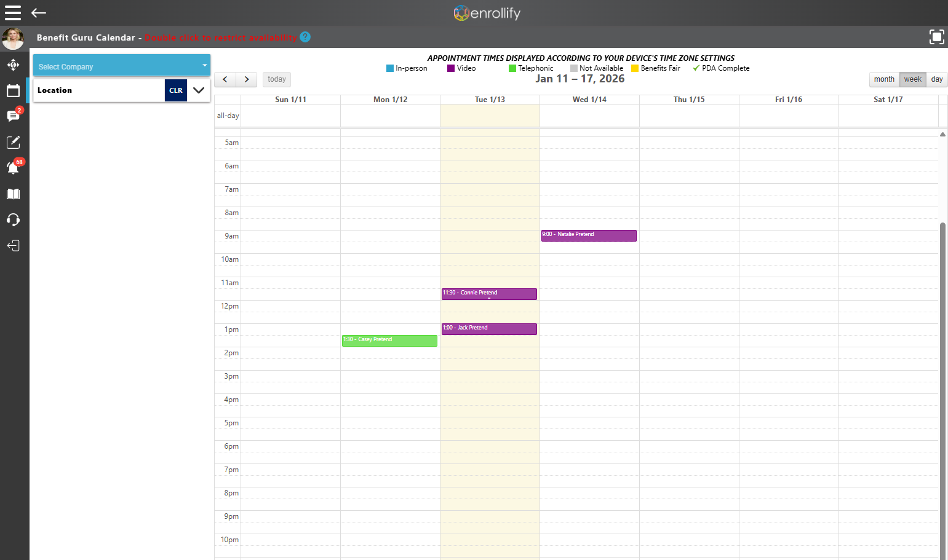Screen dimensions: 948x560
Task: Click the today button
Action: [x=277, y=79]
